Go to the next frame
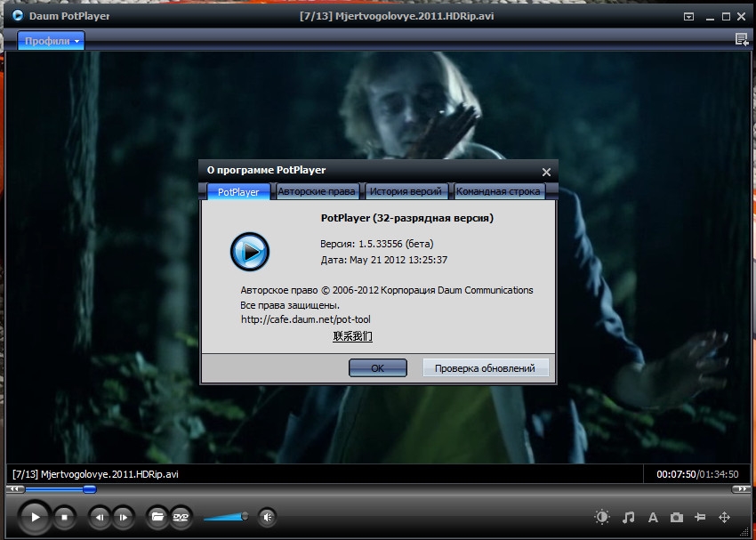The height and width of the screenshot is (540, 756). [x=123, y=516]
